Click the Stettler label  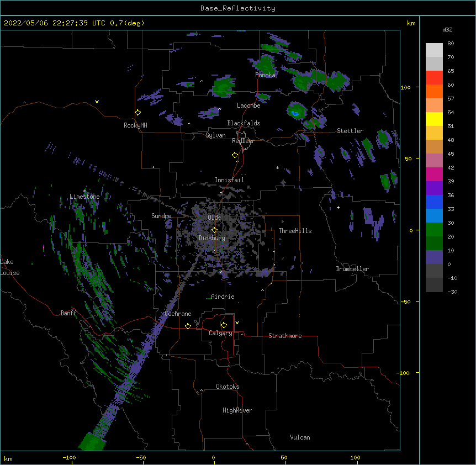[x=350, y=131]
